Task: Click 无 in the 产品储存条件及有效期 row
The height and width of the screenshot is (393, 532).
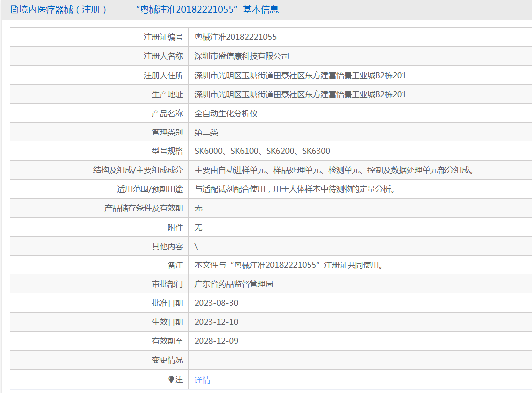Action: 199,208
